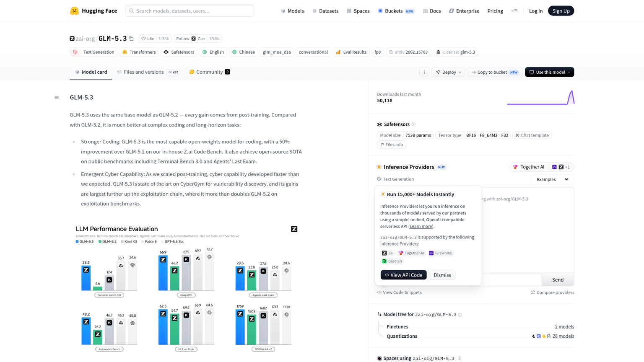Screen dimensions: 644x362
Task: Click the Z.ai logo on the chart
Action: tap(294, 229)
